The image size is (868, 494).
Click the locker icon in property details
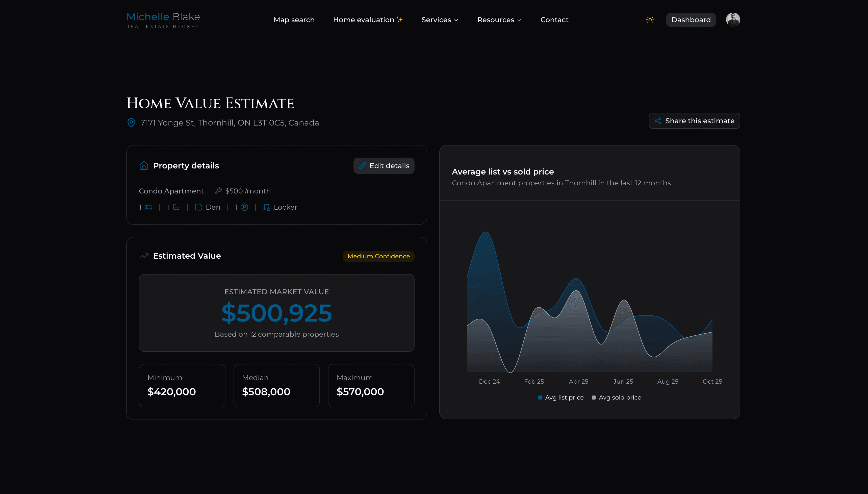[267, 207]
